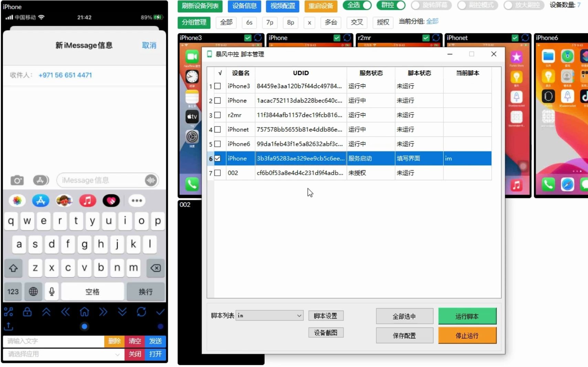Toggle the 副控模式 switch

(477, 5)
